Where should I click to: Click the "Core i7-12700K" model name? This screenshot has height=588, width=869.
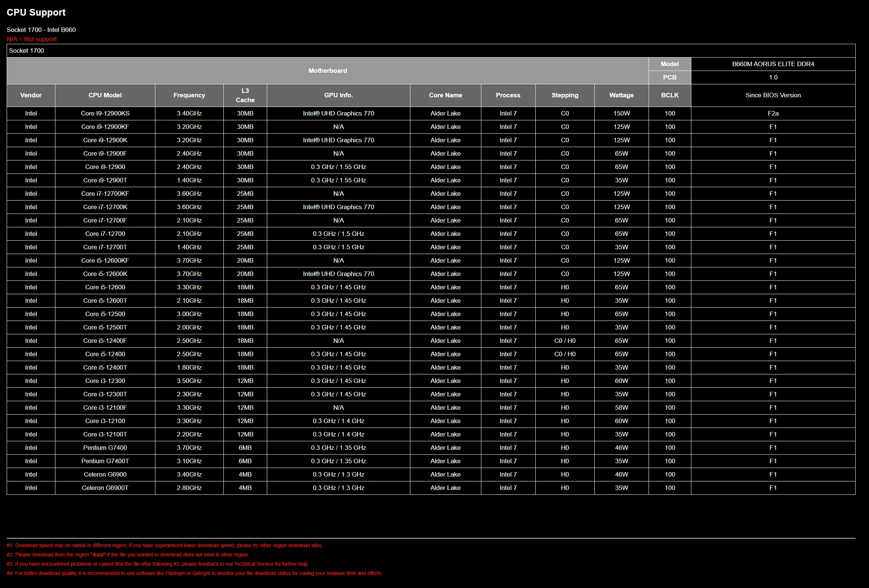click(105, 207)
